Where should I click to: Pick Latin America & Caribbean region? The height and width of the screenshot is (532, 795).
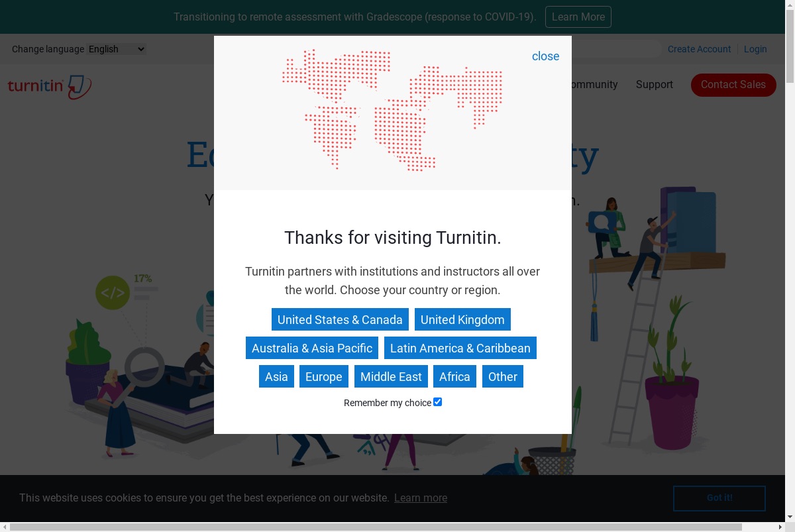tap(460, 348)
